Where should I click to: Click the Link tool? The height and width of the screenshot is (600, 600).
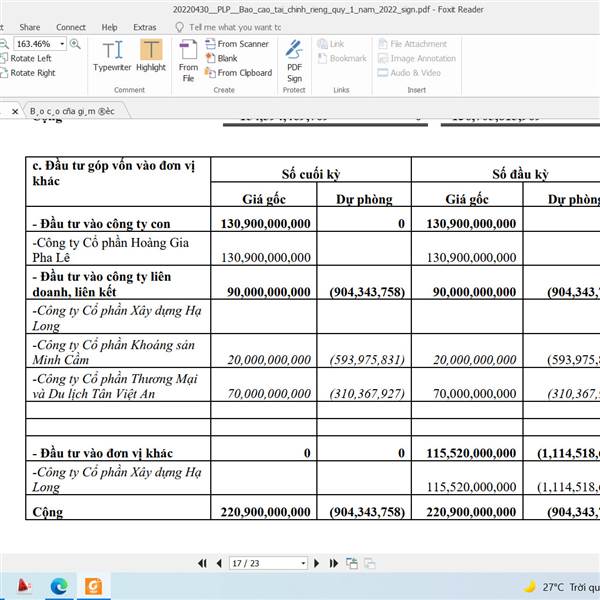click(x=331, y=44)
